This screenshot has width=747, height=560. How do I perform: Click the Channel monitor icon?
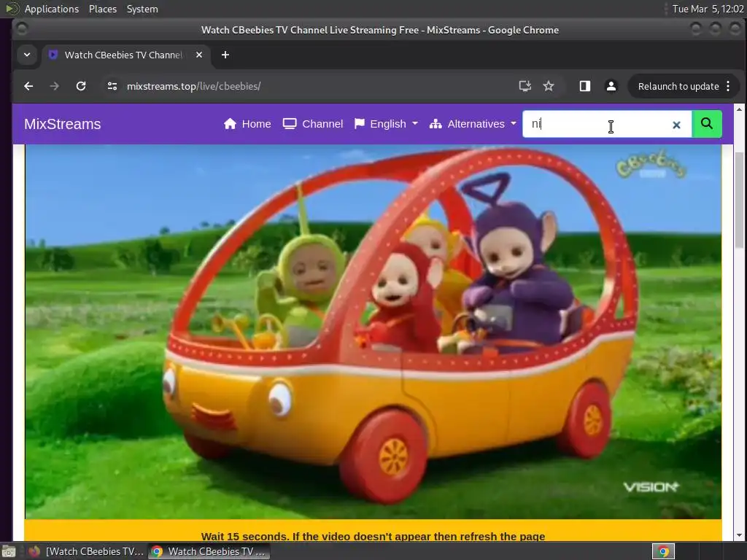[290, 124]
